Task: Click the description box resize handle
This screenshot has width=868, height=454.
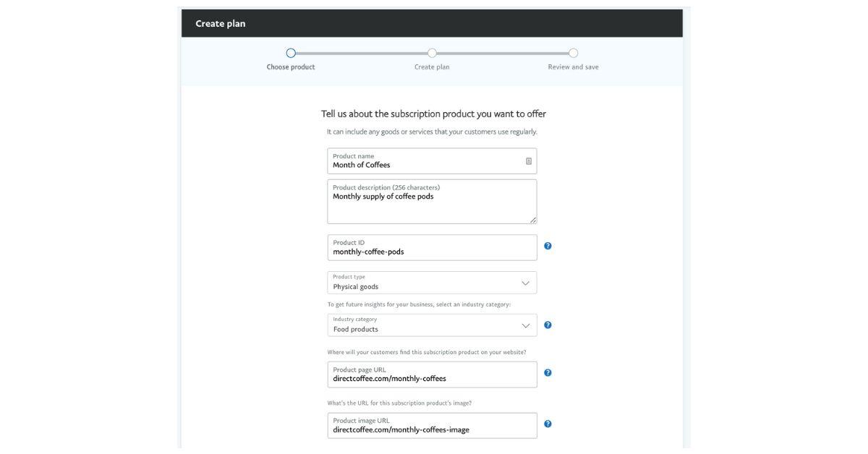Action: pyautogui.click(x=533, y=220)
